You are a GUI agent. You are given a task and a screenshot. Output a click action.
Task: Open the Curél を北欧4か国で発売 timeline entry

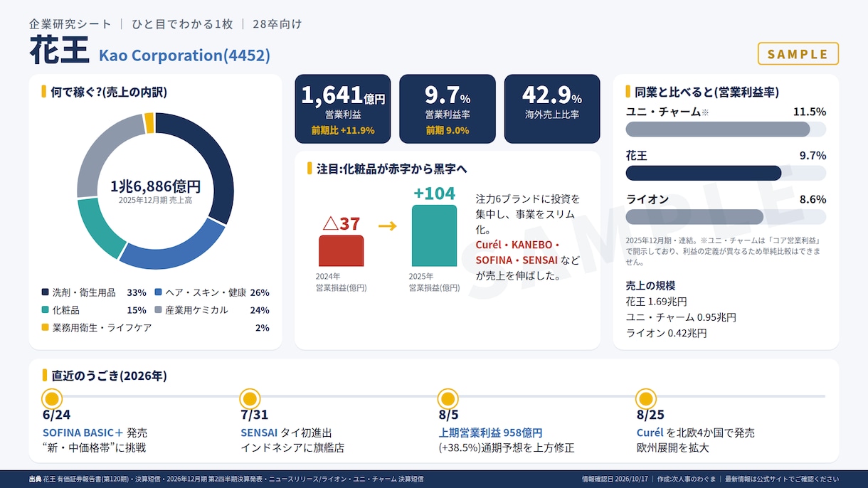pyautogui.click(x=695, y=433)
